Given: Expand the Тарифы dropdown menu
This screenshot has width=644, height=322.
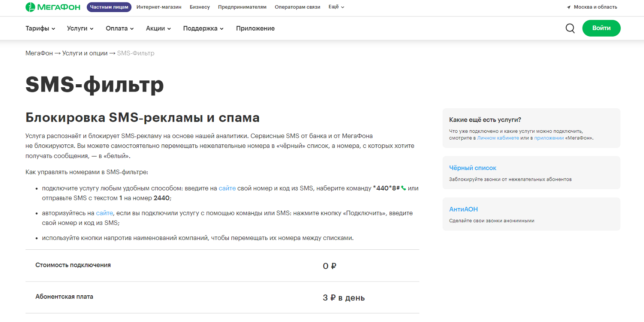Looking at the screenshot, I should (x=40, y=28).
